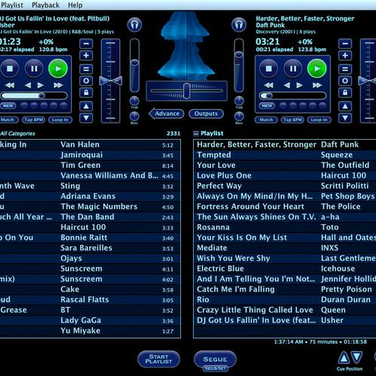This screenshot has height=376, width=376.
Task: Open the Playback menu
Action: pyautogui.click(x=46, y=5)
